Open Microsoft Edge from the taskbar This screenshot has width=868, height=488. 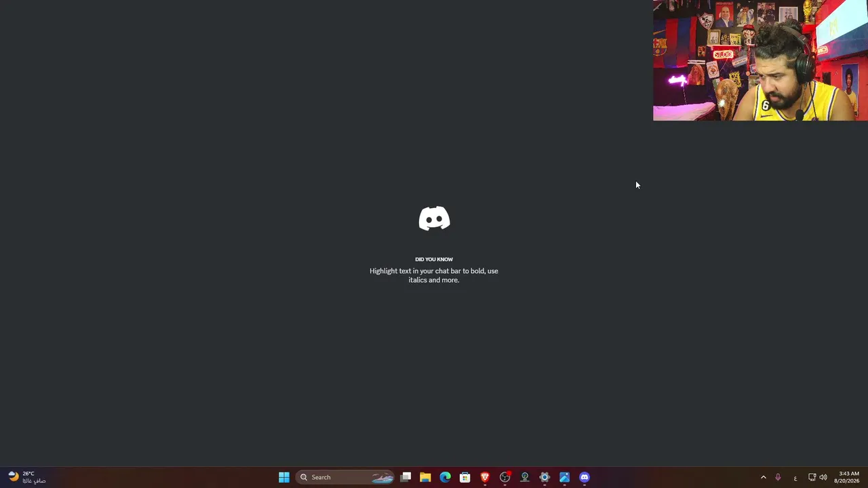[445, 477]
